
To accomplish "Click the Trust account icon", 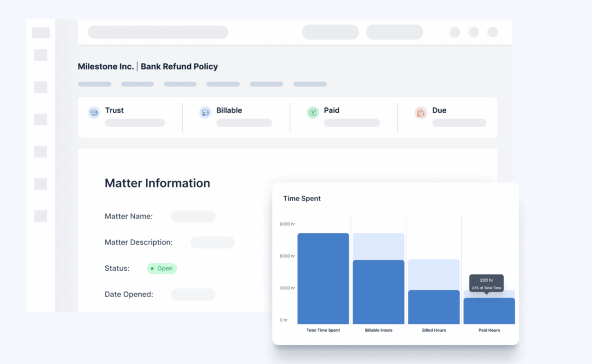I will [94, 113].
